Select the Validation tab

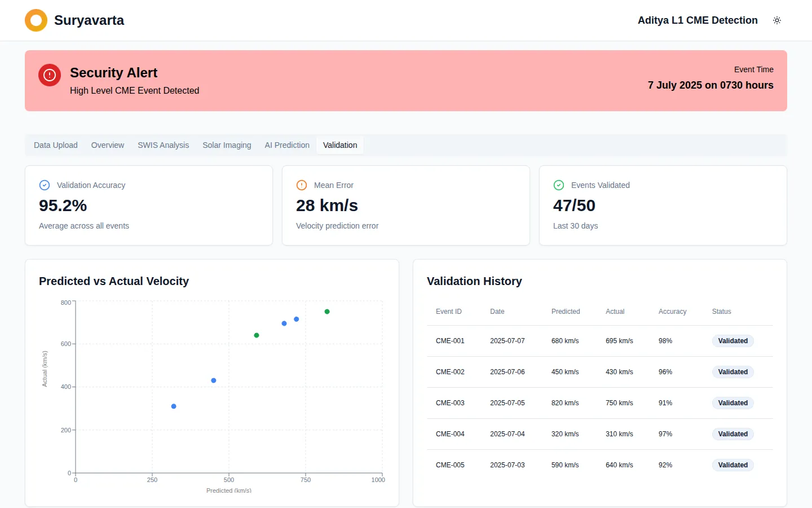click(340, 145)
